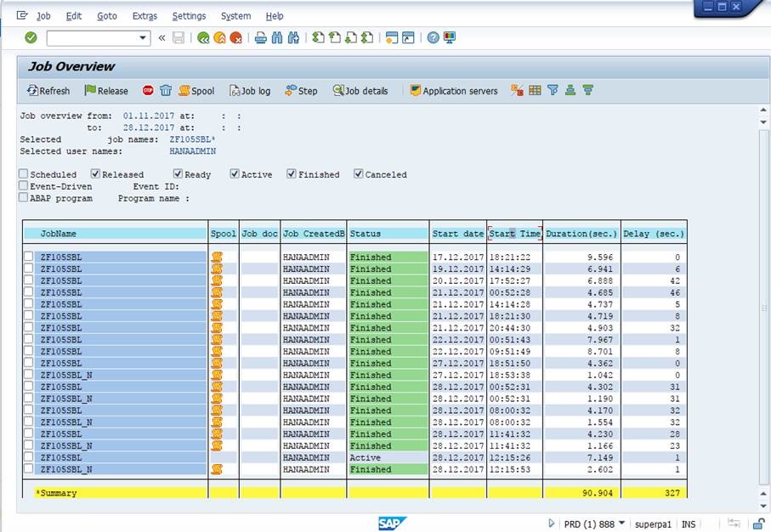Click the sort ascending icon
771x532 pixels.
point(570,90)
